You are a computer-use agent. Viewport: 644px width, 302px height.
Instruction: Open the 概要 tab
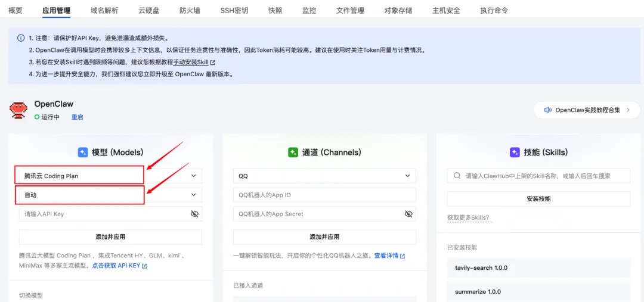pos(15,11)
